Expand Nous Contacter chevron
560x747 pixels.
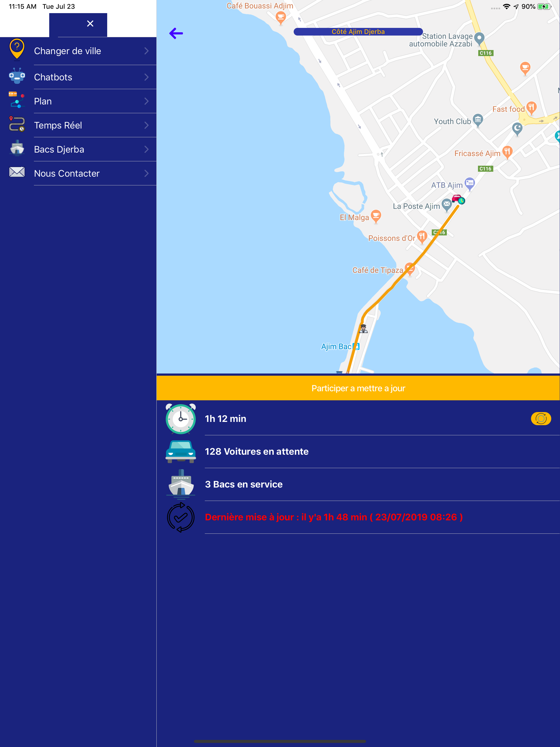(146, 173)
